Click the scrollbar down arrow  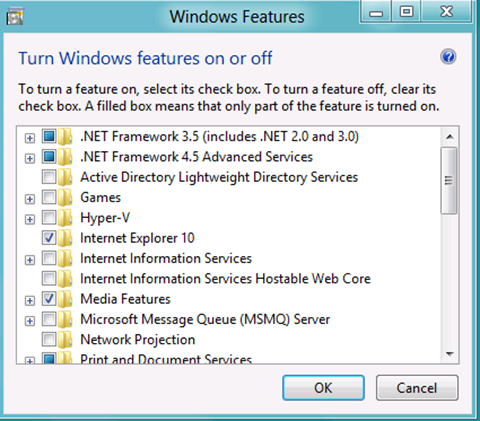point(450,354)
